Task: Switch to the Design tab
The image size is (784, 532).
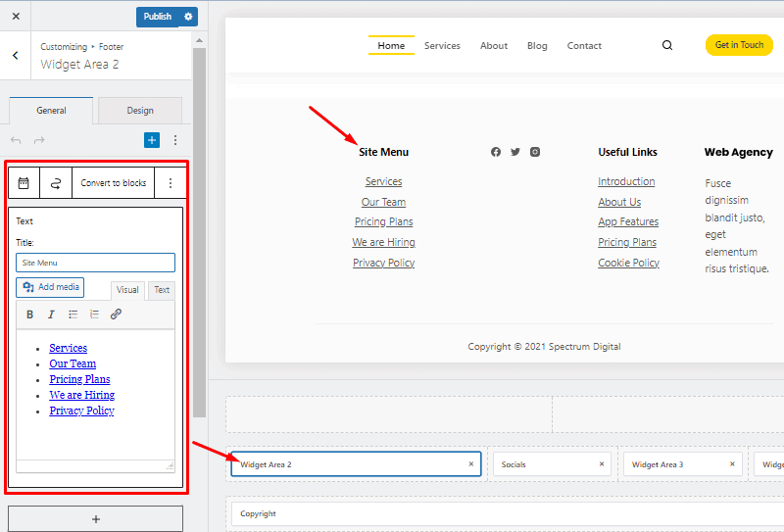Action: (x=140, y=111)
